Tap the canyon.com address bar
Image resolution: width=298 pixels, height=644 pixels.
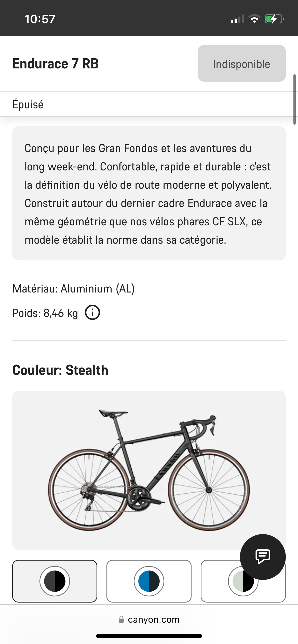click(x=154, y=619)
